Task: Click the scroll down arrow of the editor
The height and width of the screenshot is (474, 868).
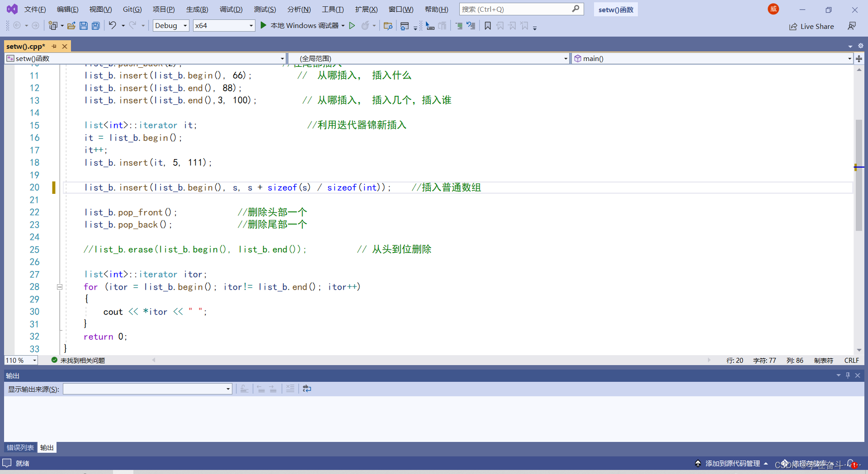Action: 859,350
